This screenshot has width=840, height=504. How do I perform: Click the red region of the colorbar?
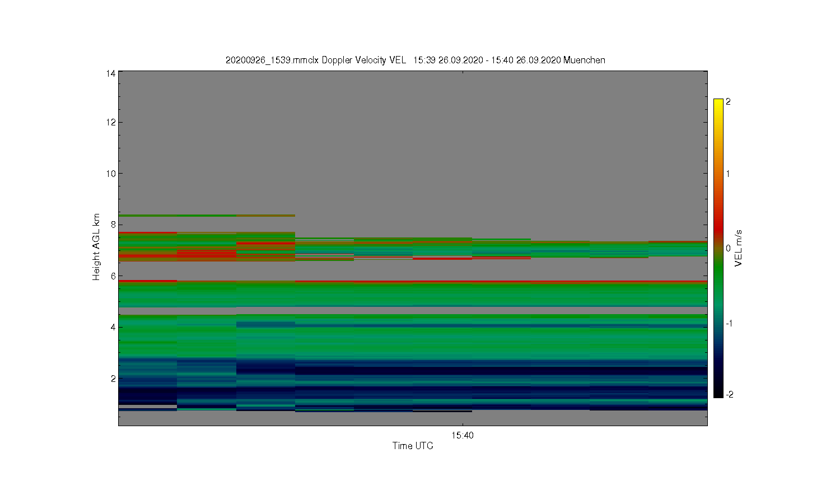pyautogui.click(x=718, y=224)
